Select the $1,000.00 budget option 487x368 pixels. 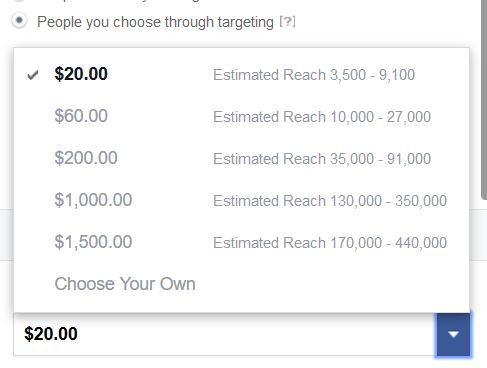click(241, 200)
